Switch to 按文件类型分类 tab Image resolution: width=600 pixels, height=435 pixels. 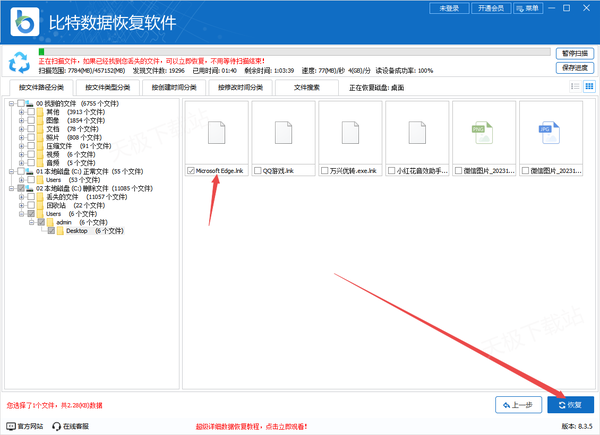(x=107, y=88)
